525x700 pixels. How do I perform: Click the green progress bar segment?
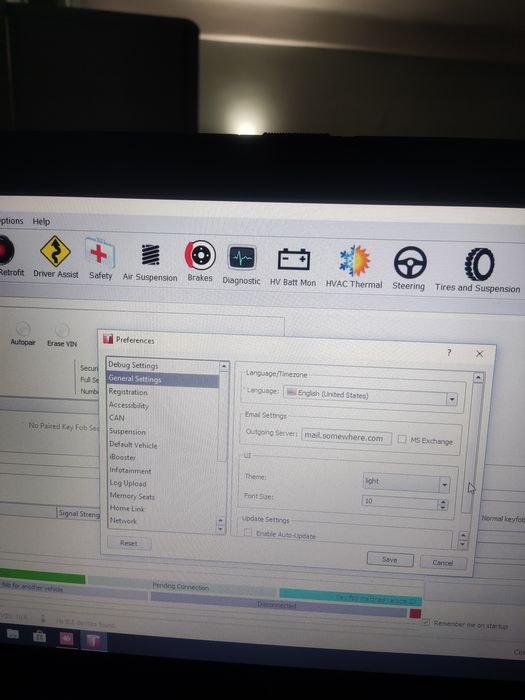coord(42,576)
